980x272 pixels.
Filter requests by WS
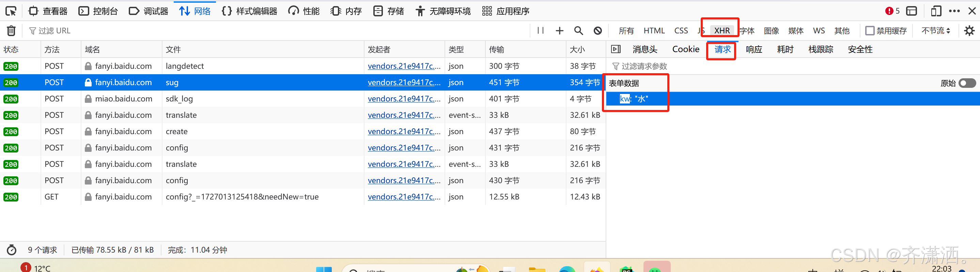pos(819,31)
